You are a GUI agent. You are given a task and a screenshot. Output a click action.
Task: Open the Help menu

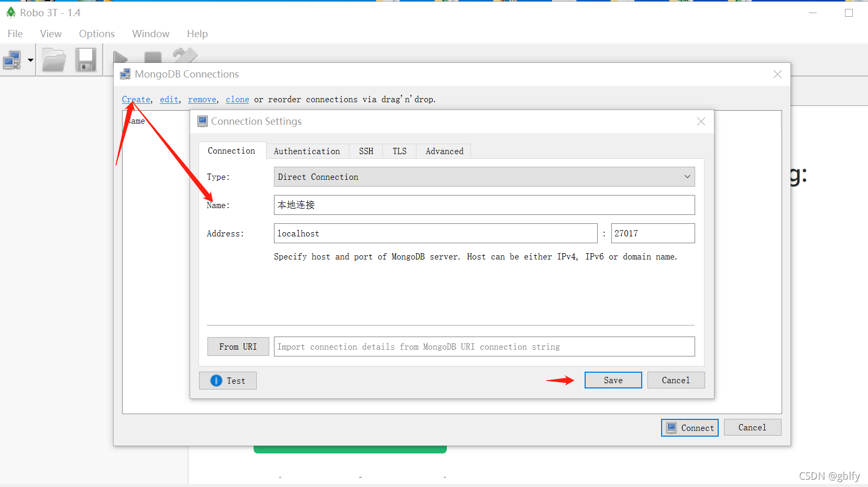197,34
